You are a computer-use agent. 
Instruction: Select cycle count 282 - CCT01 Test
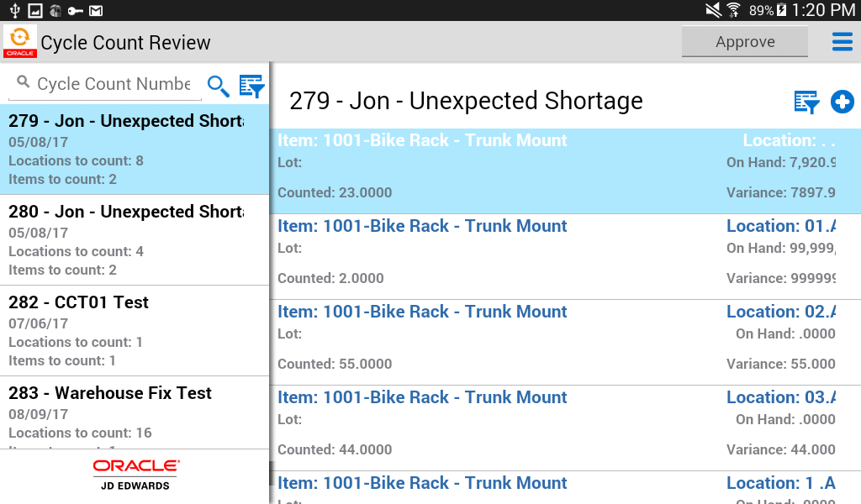coord(135,331)
